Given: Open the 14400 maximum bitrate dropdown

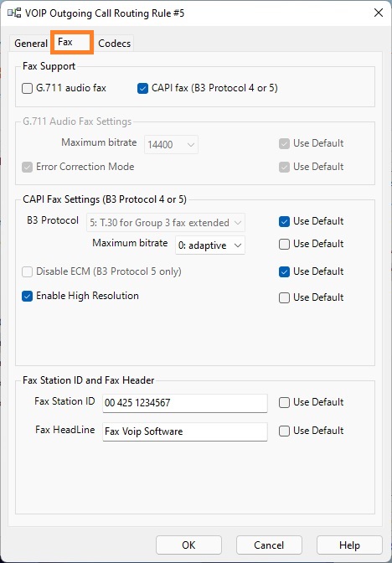Looking at the screenshot, I should [x=171, y=145].
